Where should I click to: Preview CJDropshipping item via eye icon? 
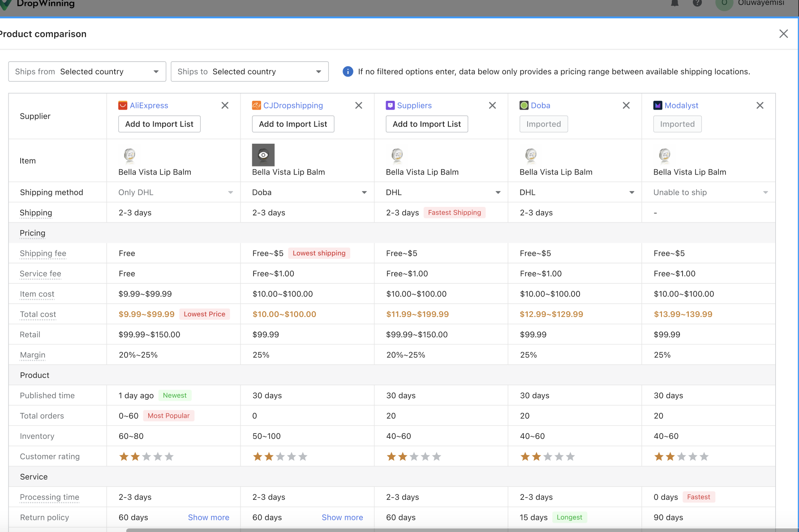tap(263, 155)
